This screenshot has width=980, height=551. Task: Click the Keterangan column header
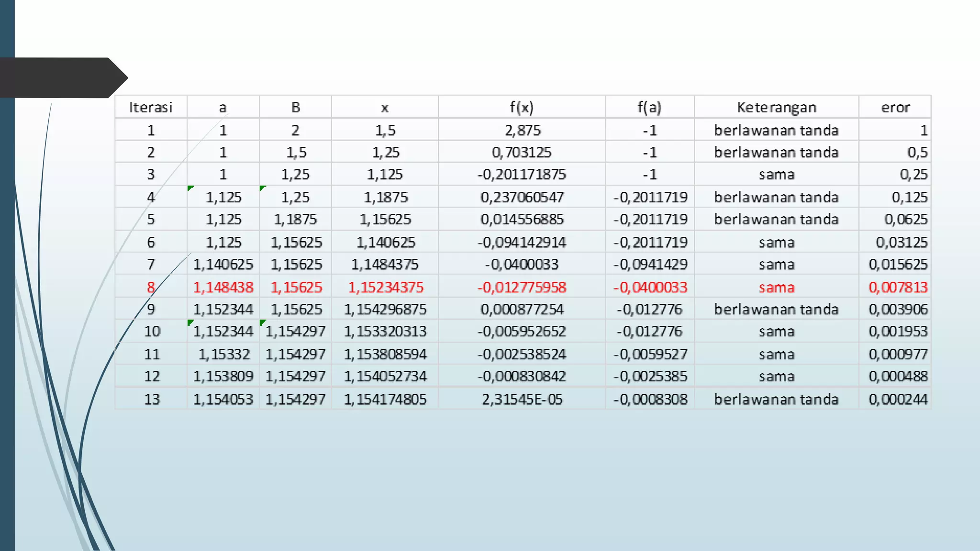tap(776, 107)
